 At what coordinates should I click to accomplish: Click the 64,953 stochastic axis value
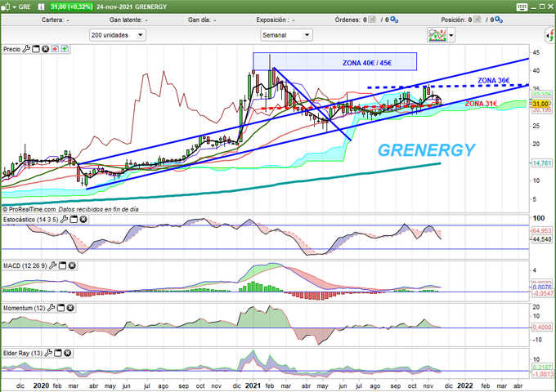pos(541,231)
